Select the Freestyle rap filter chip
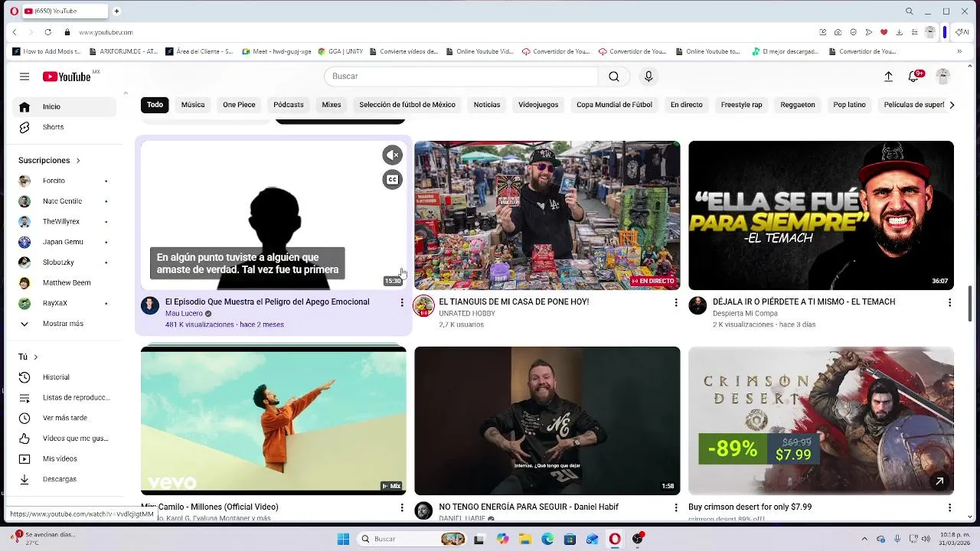 [x=742, y=105]
